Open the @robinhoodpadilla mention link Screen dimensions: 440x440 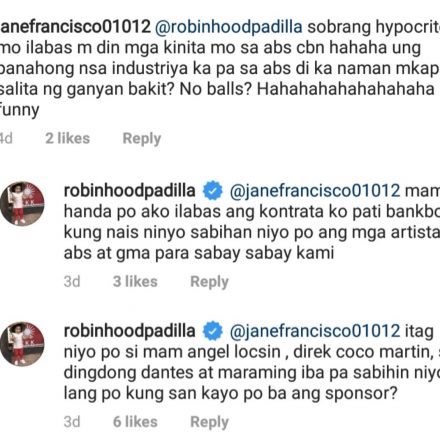(x=228, y=27)
